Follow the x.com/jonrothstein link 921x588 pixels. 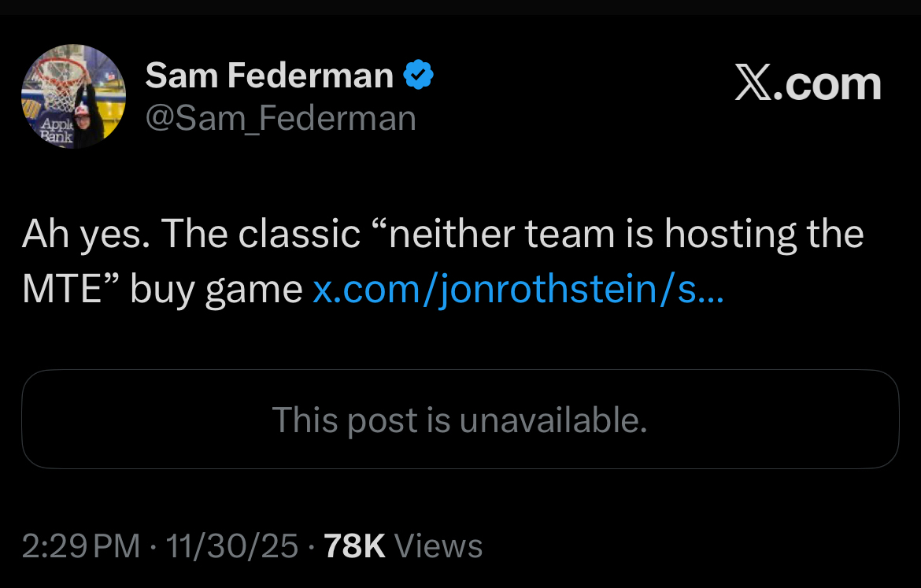click(518, 290)
